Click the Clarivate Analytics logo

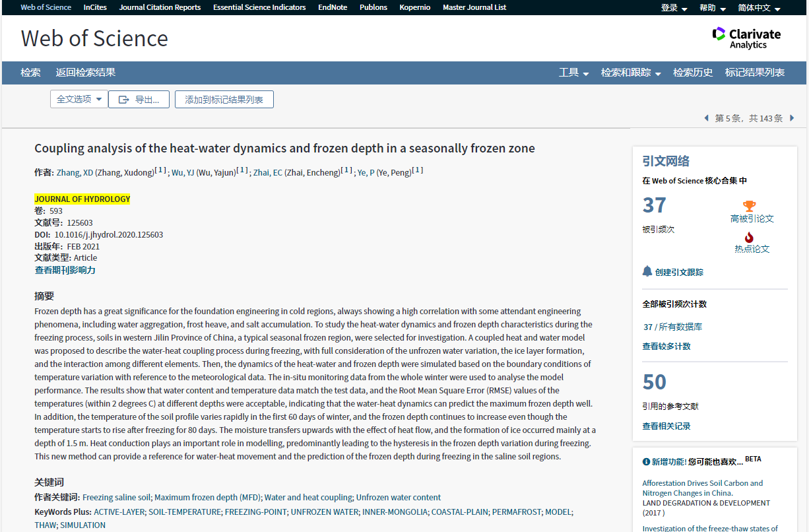point(746,38)
